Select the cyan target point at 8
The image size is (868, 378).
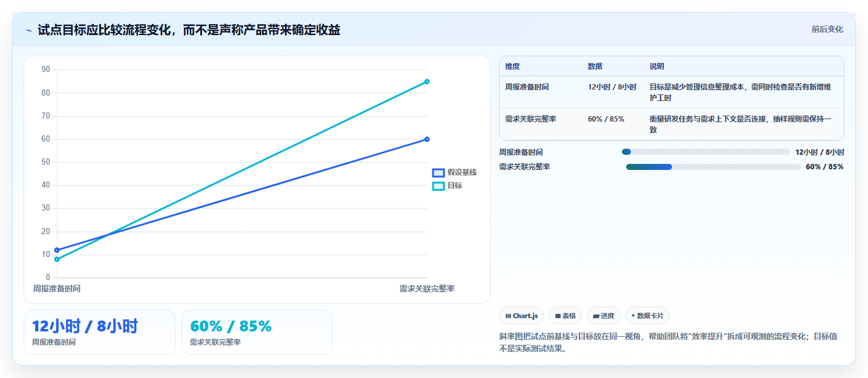point(57,259)
